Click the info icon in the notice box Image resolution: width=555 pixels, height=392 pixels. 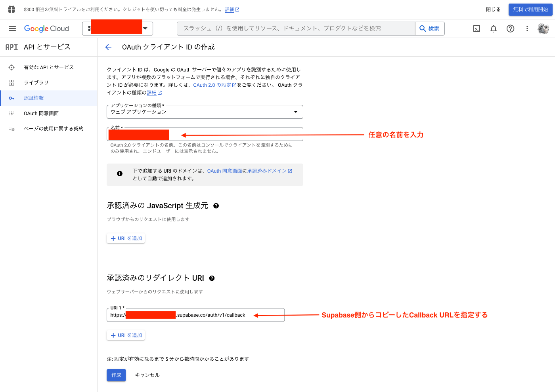(120, 173)
